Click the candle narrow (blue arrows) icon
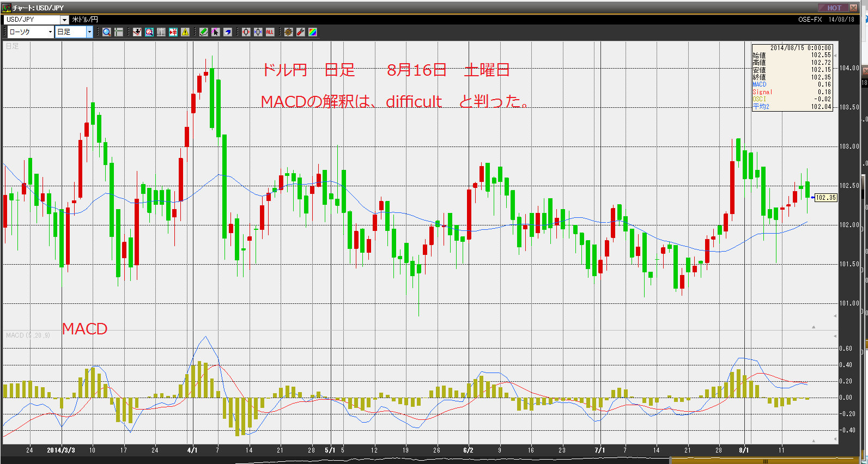This screenshot has height=464, width=868. click(x=258, y=32)
